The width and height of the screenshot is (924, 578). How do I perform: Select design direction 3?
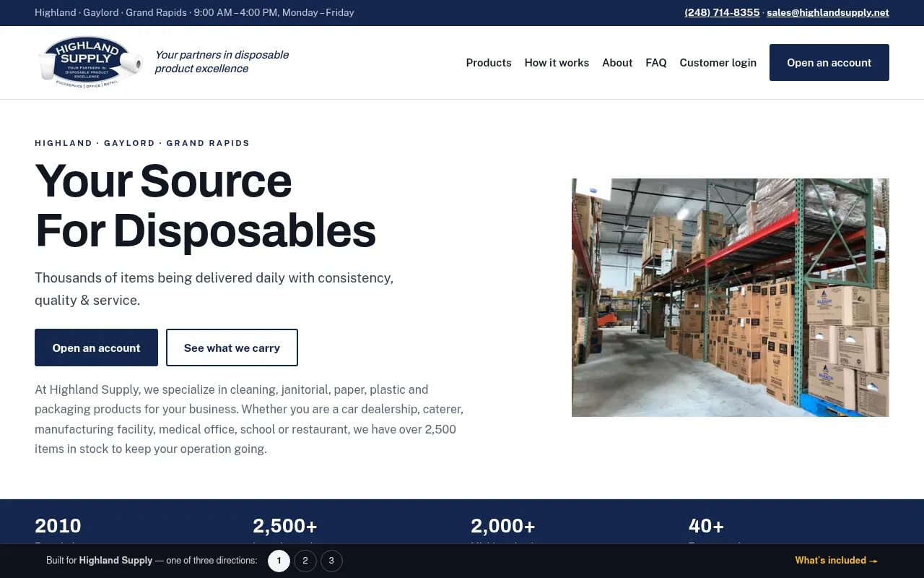click(331, 561)
